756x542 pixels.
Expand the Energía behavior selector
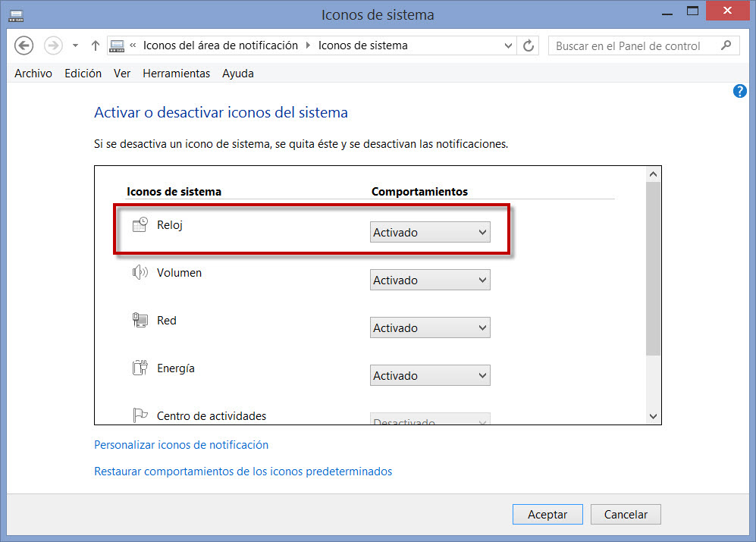pyautogui.click(x=429, y=374)
